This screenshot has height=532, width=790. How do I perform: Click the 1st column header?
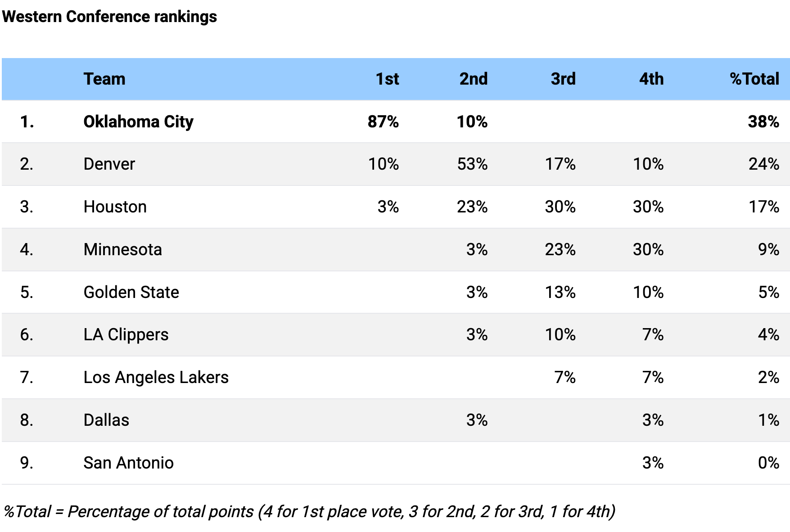tap(387, 79)
